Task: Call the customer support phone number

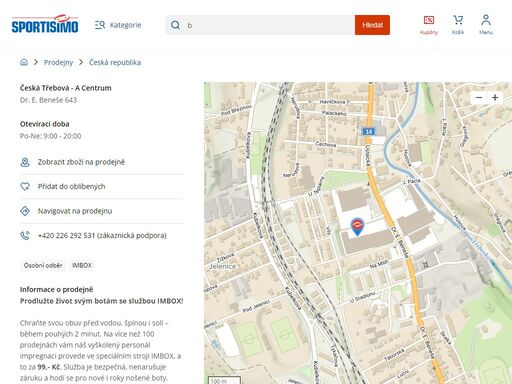Action: [x=102, y=236]
